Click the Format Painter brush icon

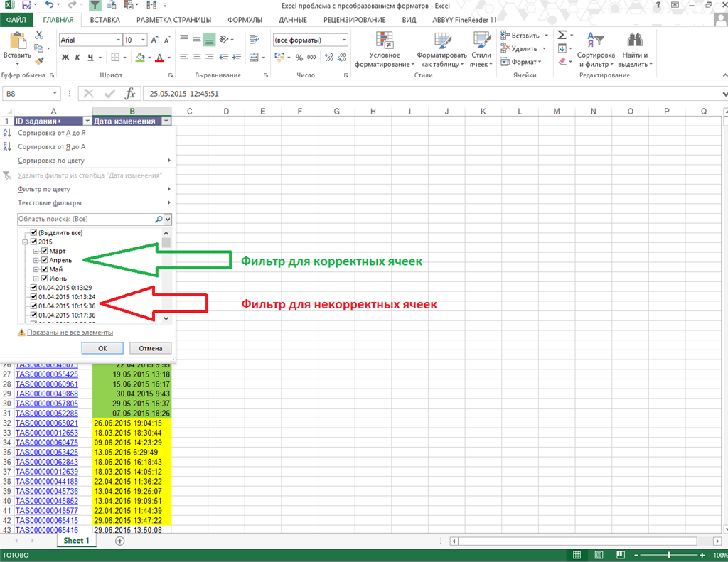[39, 61]
